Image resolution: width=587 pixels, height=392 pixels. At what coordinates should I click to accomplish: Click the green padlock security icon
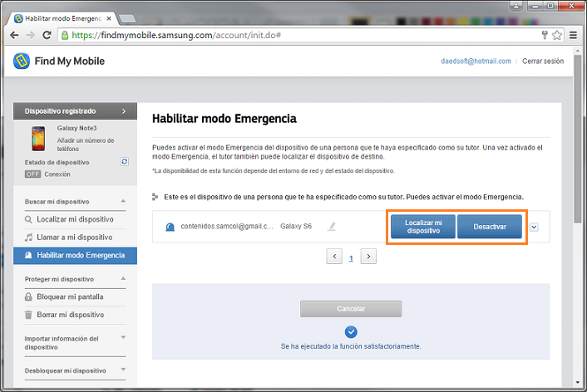tap(65, 35)
